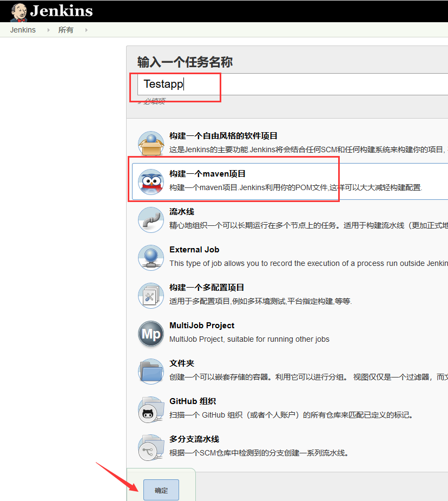Image resolution: width=448 pixels, height=501 pixels.
Task: Click the Jenkins butler logo icon
Action: click(19, 12)
